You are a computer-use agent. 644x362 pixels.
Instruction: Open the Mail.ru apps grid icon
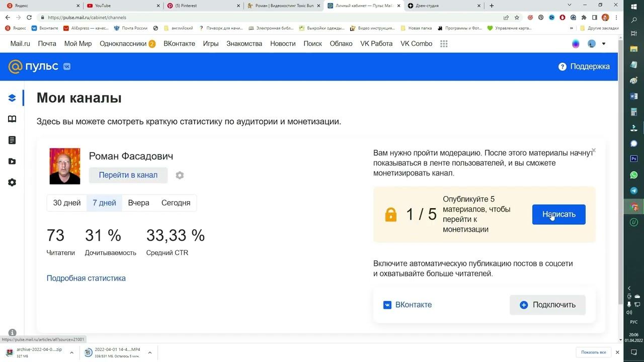pyautogui.click(x=444, y=44)
